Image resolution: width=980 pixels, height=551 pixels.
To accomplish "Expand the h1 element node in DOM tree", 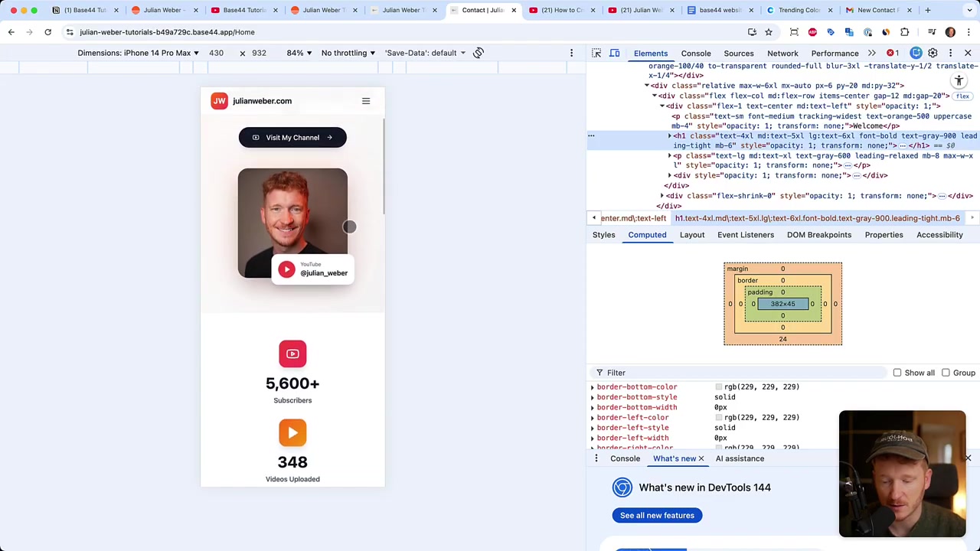I will click(670, 136).
